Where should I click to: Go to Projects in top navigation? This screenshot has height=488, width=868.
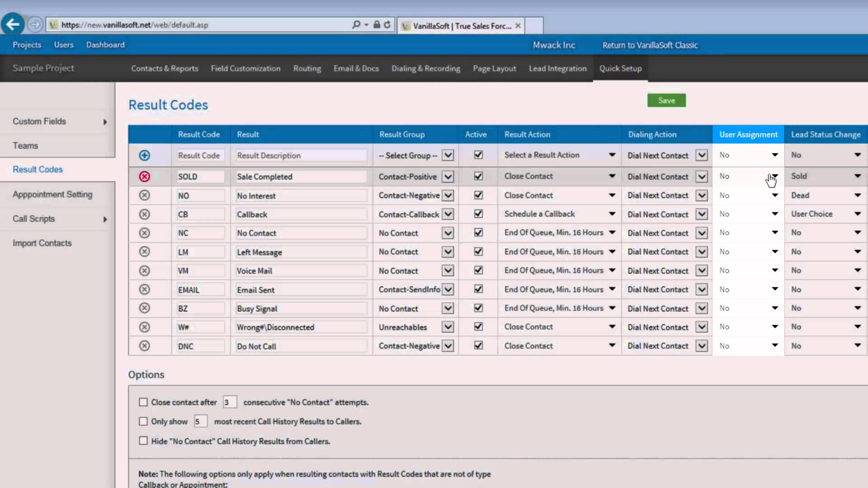tap(27, 45)
